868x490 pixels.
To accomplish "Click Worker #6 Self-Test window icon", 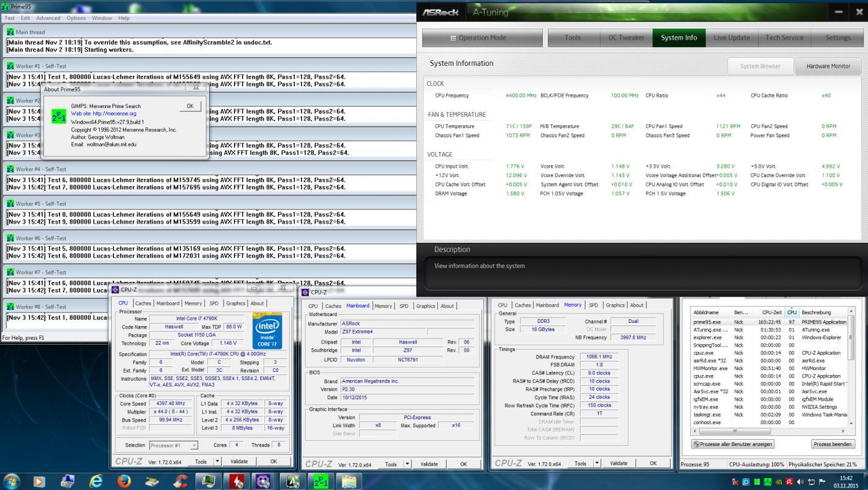I will [10, 238].
